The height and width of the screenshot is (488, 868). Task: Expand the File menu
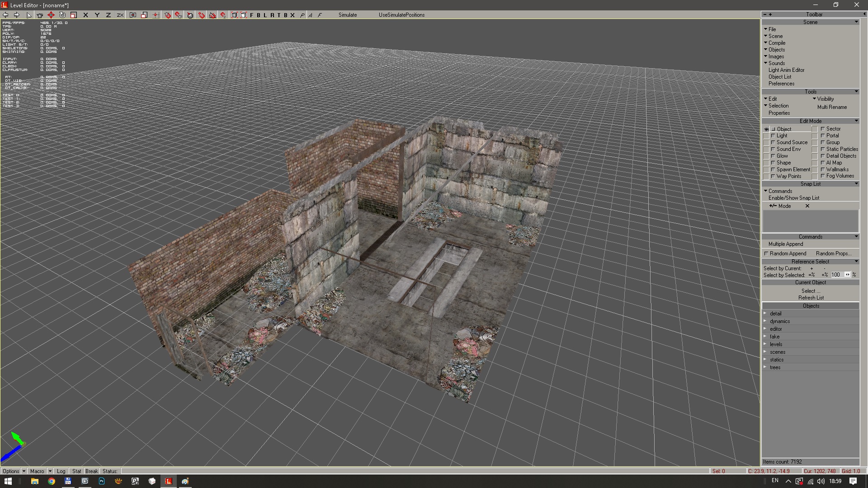pyautogui.click(x=772, y=29)
